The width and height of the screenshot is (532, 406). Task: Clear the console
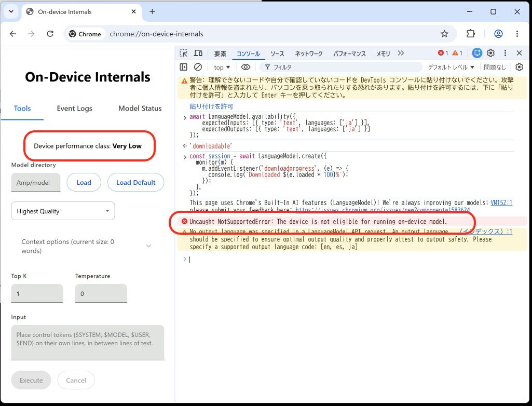coord(198,67)
